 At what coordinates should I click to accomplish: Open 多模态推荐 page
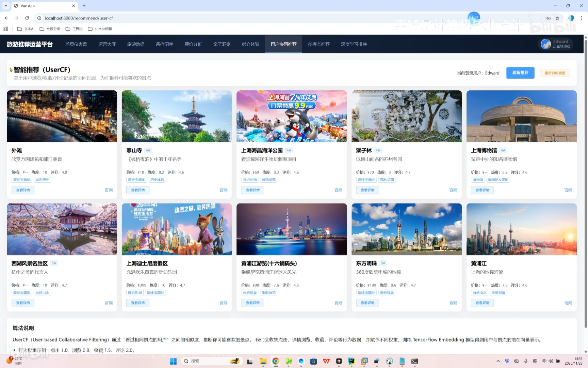(319, 44)
